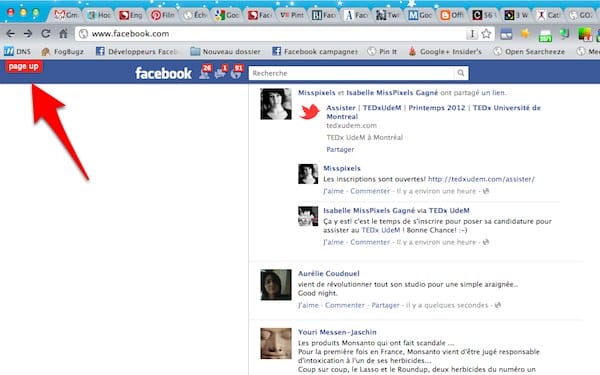Switch to the 'Eng' tab
The height and width of the screenshot is (375, 600).
pos(131,15)
